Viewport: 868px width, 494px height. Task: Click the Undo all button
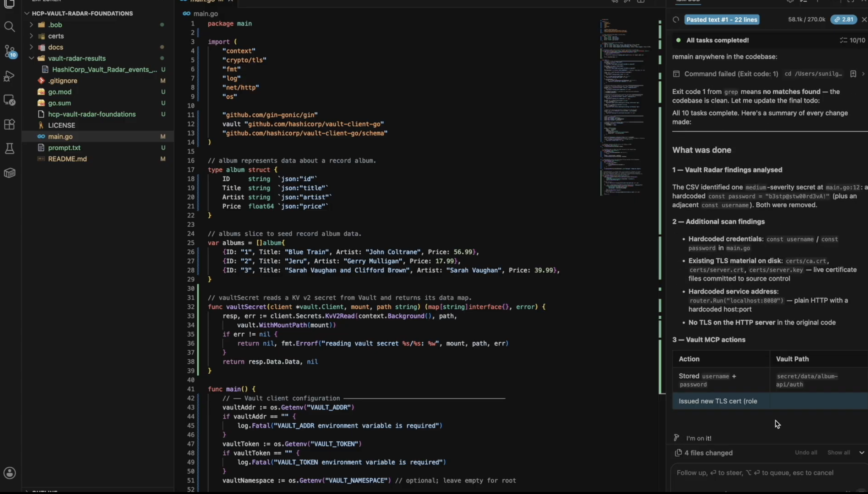(806, 453)
